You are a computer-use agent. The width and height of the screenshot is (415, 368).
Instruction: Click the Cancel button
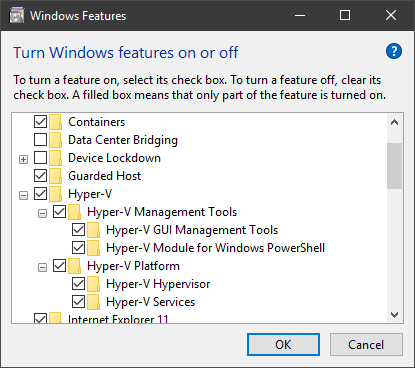[x=366, y=345]
